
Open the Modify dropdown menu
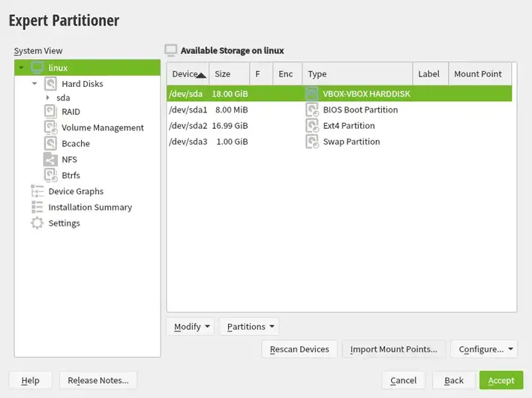[190, 327]
